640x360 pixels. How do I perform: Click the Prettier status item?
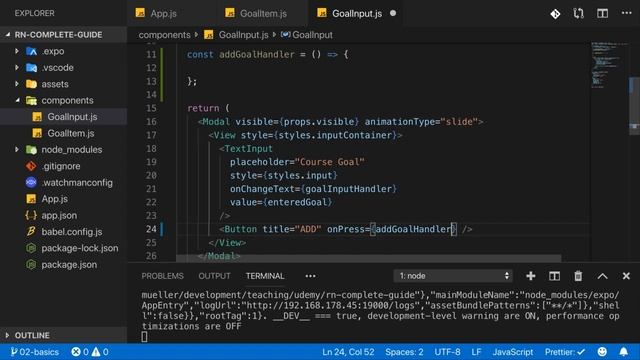pos(564,352)
